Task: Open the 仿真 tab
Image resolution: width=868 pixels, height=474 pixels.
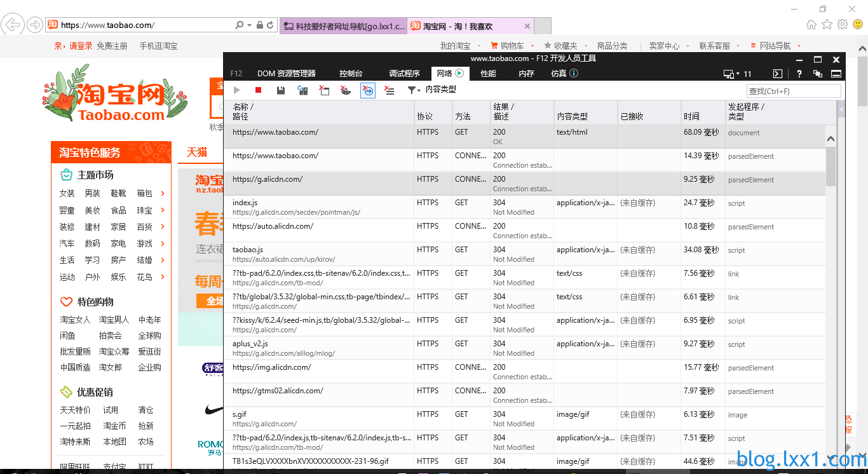Action: click(x=559, y=73)
